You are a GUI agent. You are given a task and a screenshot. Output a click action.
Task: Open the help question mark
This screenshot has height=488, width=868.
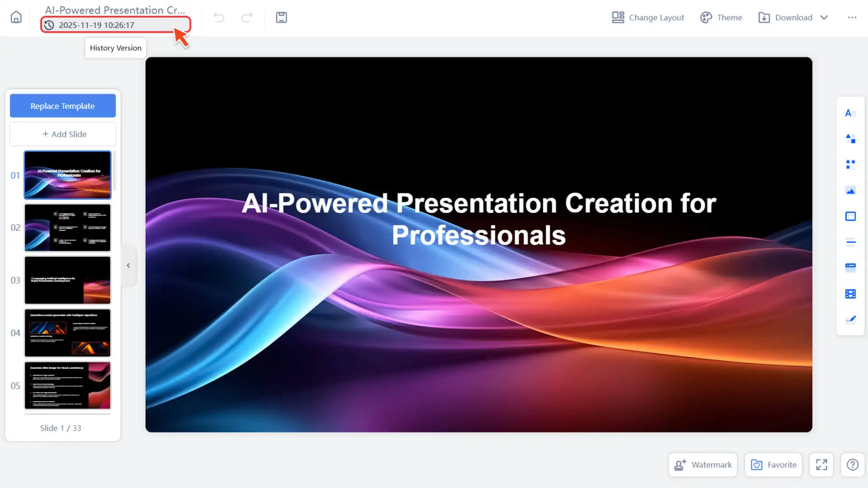click(x=852, y=465)
